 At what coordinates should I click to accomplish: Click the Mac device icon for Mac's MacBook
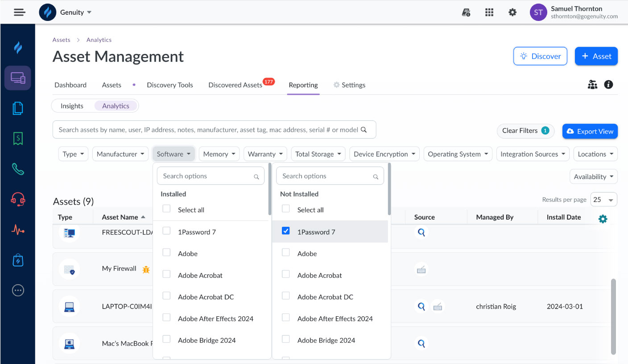(x=69, y=344)
